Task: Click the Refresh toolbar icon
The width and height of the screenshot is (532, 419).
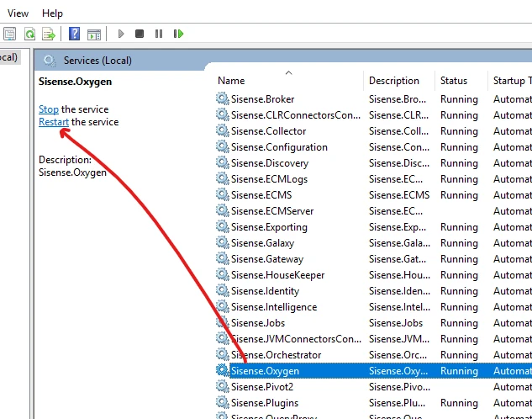Action: point(30,34)
